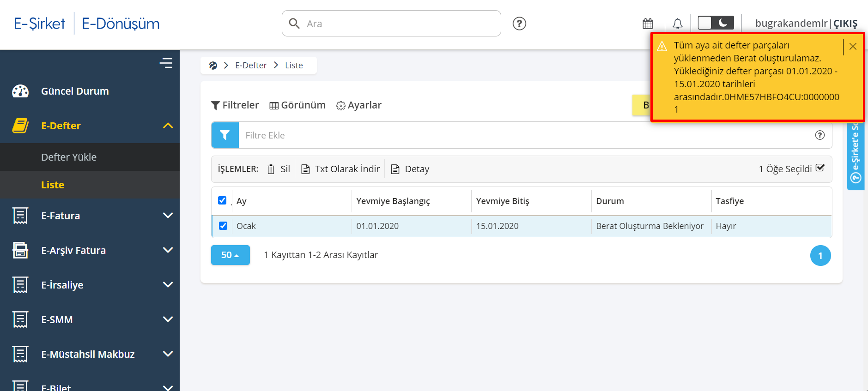Close the yellow warning notification

coord(853,47)
